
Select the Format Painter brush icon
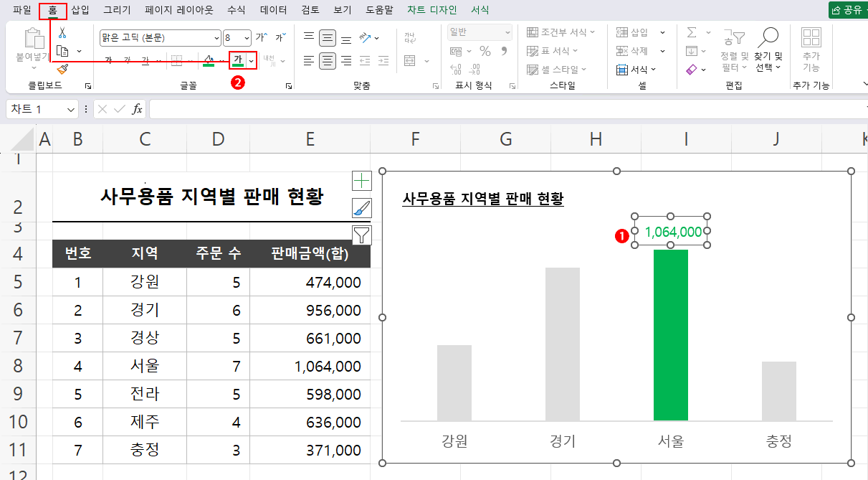(x=62, y=69)
